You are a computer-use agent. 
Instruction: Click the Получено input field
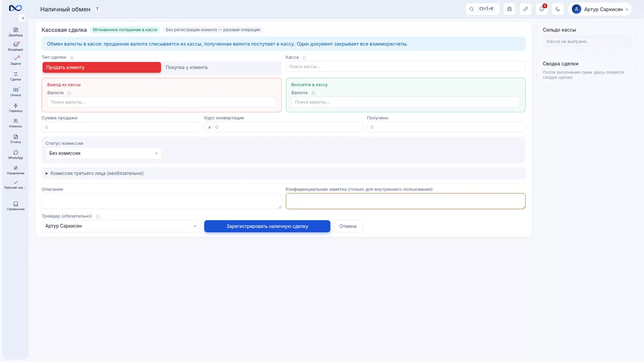[x=446, y=127]
